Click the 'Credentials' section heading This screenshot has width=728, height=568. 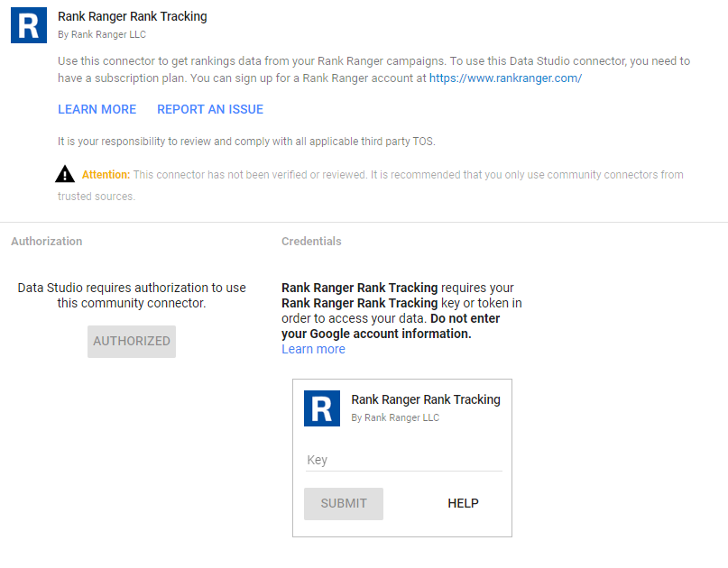311,242
